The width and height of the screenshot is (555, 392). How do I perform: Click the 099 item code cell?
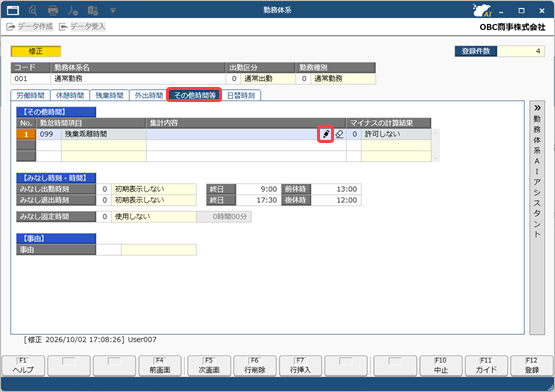coord(48,134)
